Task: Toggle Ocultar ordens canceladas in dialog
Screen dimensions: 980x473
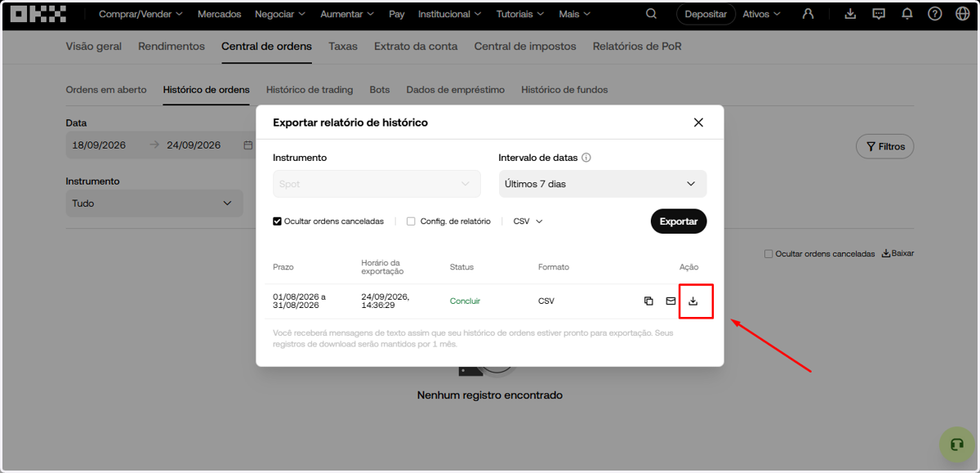Action: coord(278,221)
